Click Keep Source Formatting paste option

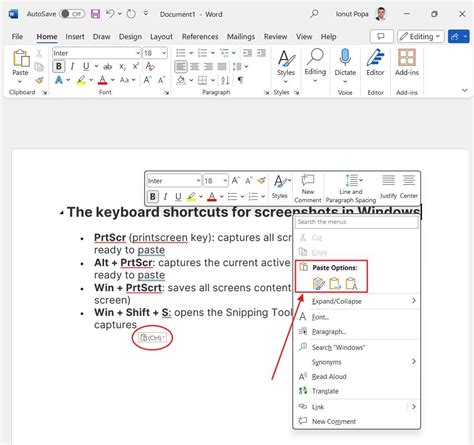(x=319, y=283)
